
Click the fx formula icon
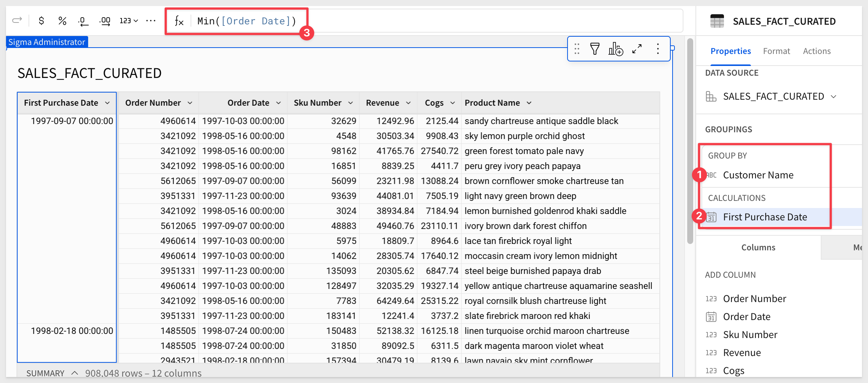pyautogui.click(x=179, y=21)
